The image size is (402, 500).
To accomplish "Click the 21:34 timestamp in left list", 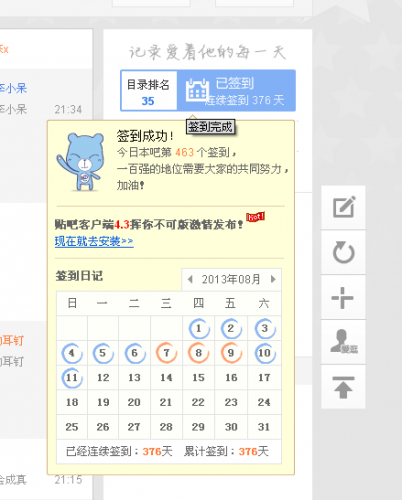I will (x=68, y=109).
